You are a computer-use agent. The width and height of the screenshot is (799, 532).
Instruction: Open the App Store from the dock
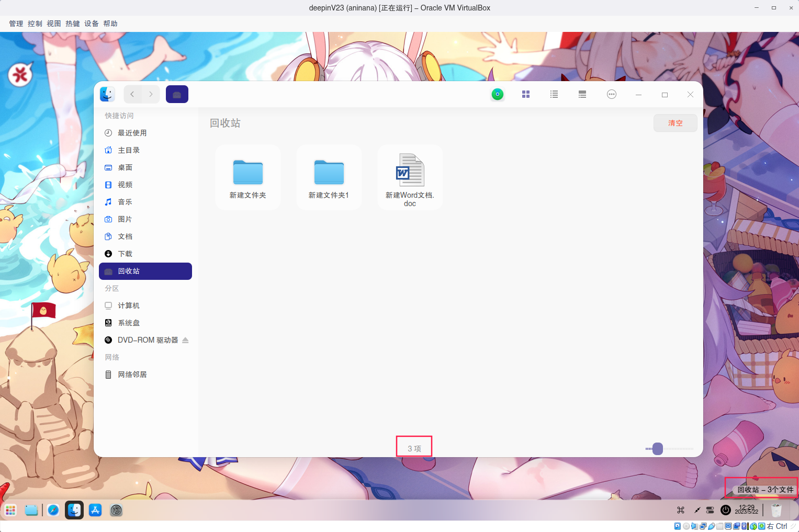[x=95, y=510]
